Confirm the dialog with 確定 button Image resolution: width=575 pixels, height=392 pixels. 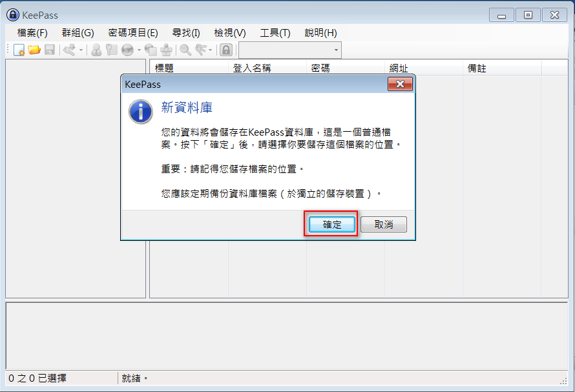[x=332, y=225]
